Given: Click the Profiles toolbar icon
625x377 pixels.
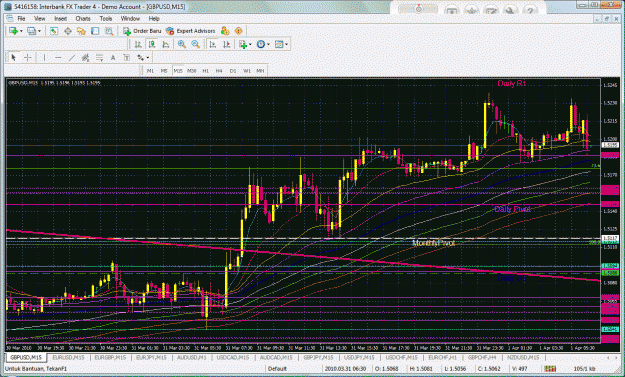Looking at the screenshot, I should pyautogui.click(x=31, y=31).
